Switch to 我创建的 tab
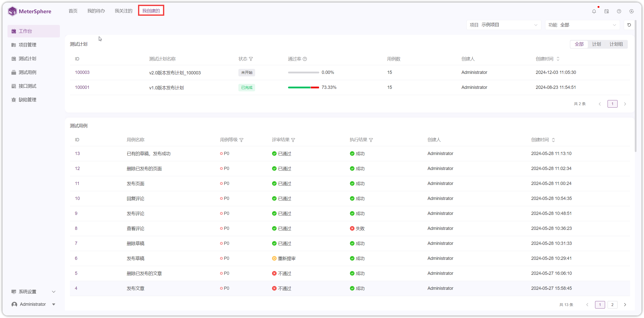The height and width of the screenshot is (318, 644). pos(151,11)
